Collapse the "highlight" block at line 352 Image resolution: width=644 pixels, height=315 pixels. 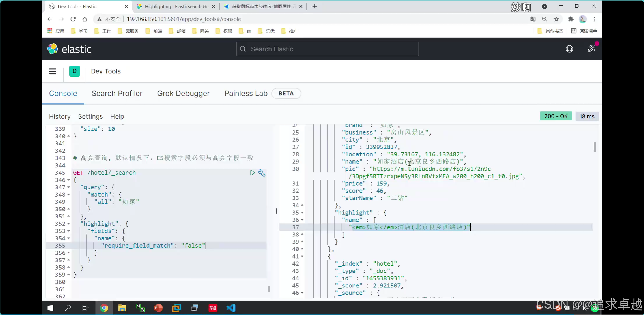[68, 224]
